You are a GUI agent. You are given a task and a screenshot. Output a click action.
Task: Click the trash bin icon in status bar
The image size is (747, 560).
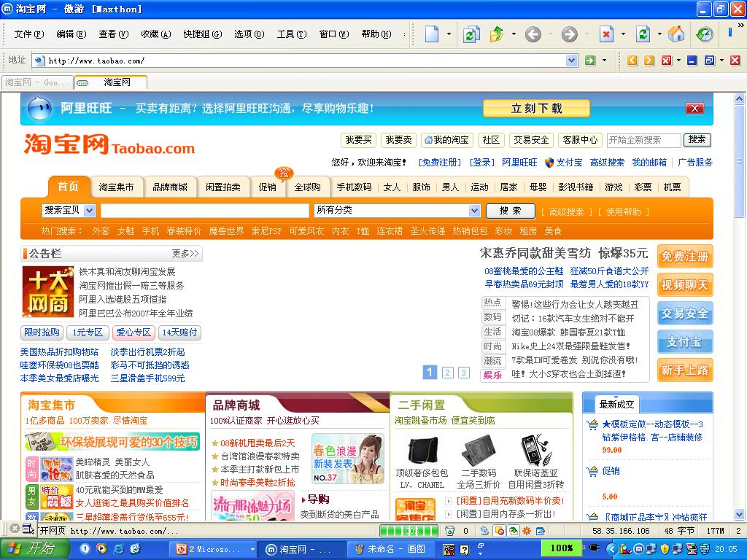(449, 531)
